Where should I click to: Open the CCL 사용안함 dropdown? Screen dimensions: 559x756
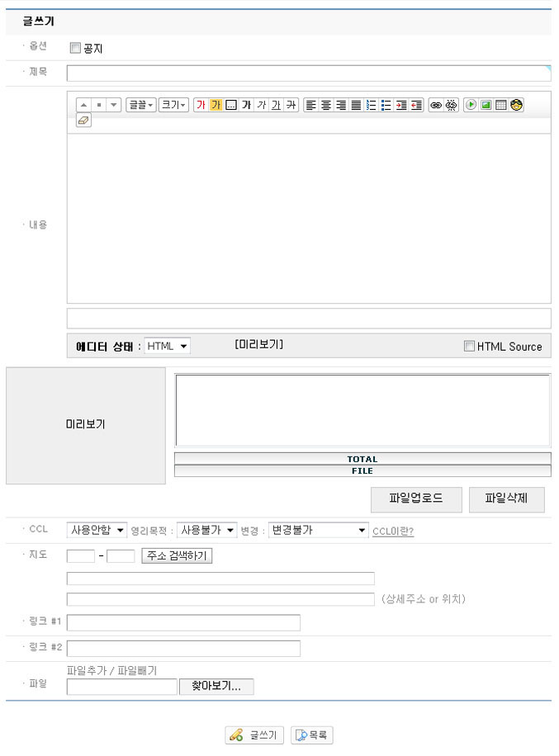pos(97,530)
